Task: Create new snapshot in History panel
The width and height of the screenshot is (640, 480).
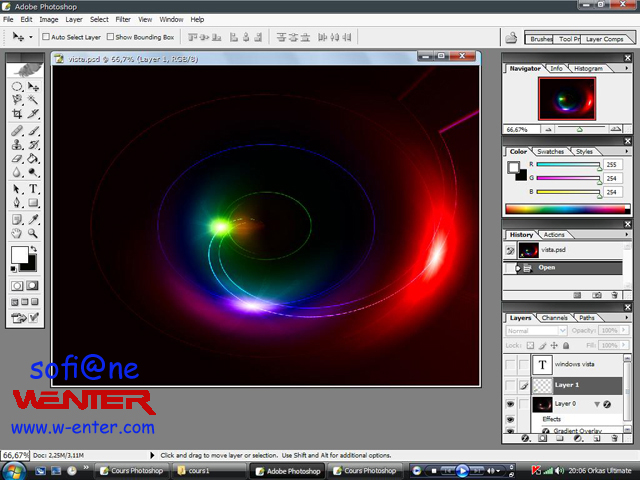Action: (x=597, y=295)
